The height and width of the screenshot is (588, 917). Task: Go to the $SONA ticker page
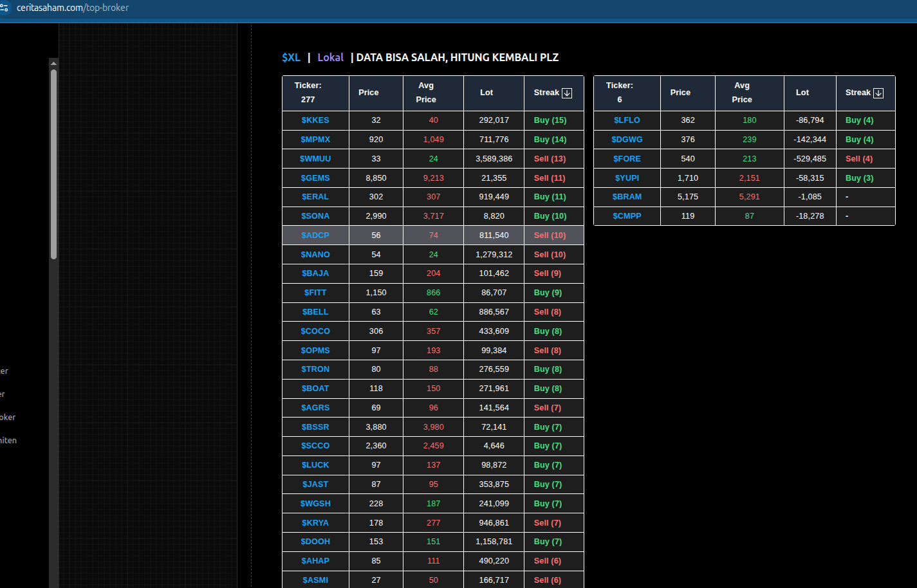point(315,216)
